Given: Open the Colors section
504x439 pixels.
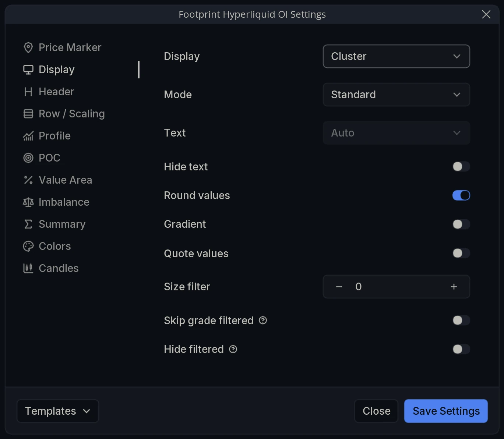Looking at the screenshot, I should tap(55, 246).
